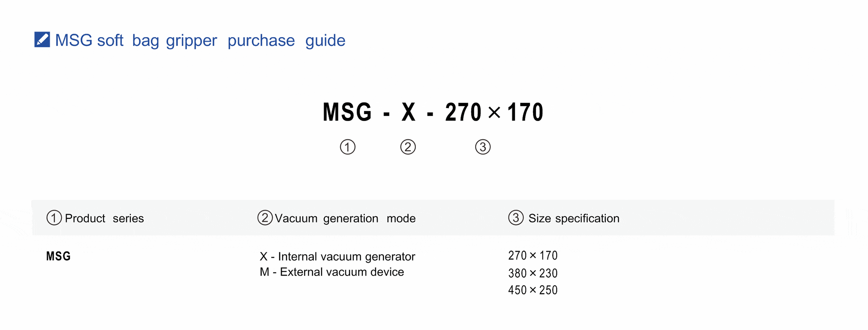Select the 'Product series' column header
The image size is (868, 330).
pyautogui.click(x=104, y=218)
